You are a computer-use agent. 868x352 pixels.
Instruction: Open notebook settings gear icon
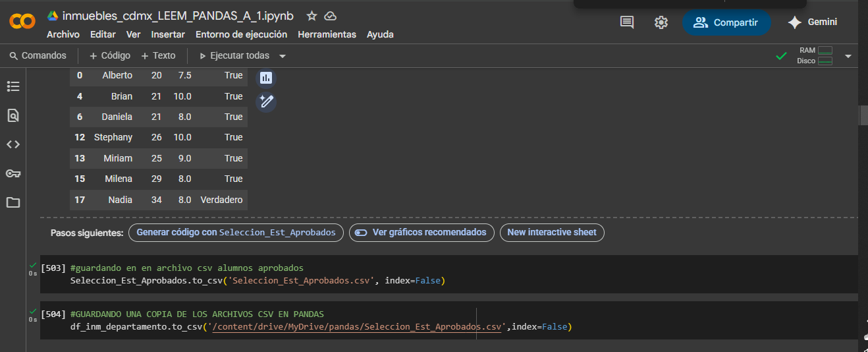tap(661, 22)
